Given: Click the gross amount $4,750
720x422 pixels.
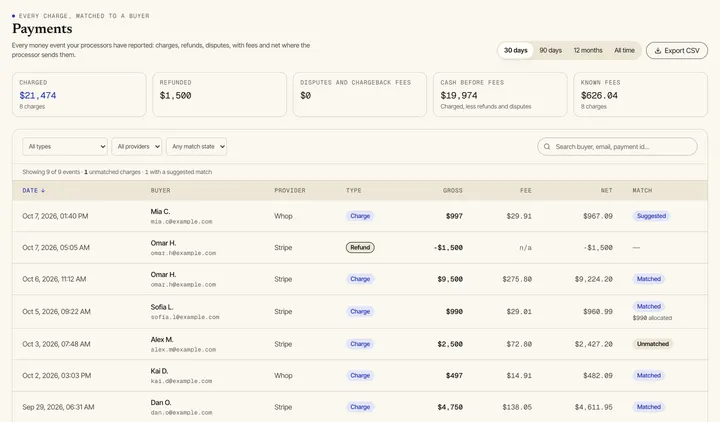Looking at the screenshot, I should (x=450, y=407).
